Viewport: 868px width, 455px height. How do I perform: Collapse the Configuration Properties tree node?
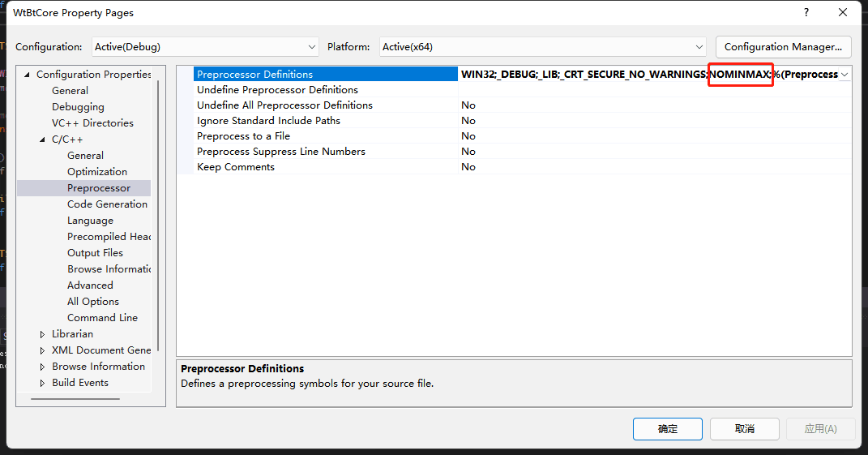[28, 75]
